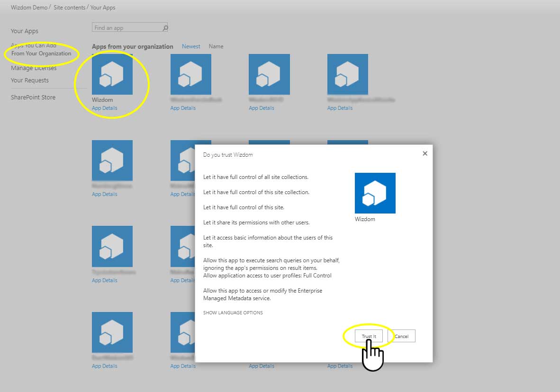This screenshot has width=560, height=392.
Task: Go to Site contents in the breadcrumb
Action: click(69, 8)
